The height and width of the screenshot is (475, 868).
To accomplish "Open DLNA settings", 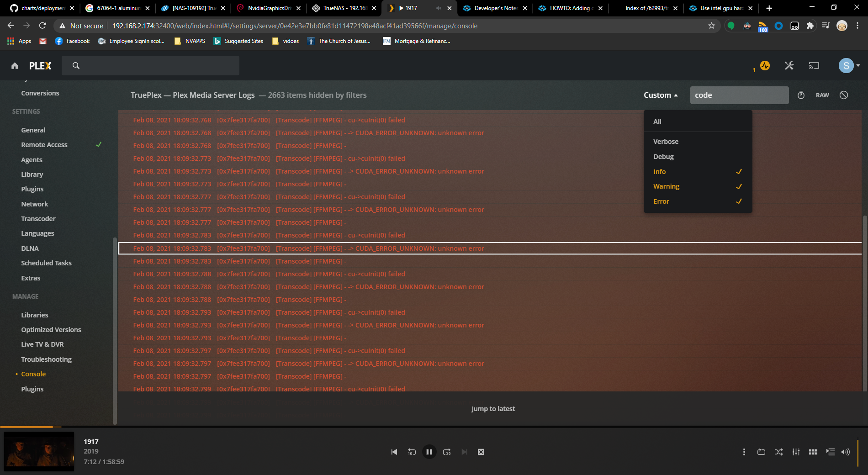I will (x=30, y=248).
